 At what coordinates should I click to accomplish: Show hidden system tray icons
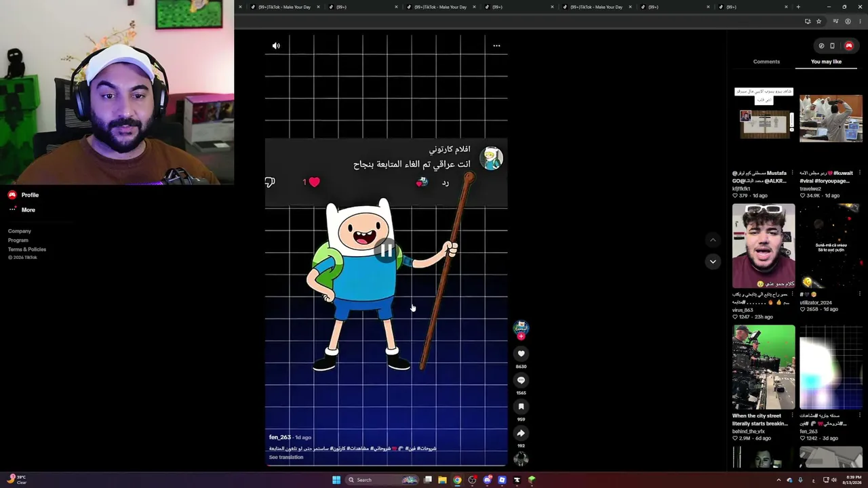778,480
